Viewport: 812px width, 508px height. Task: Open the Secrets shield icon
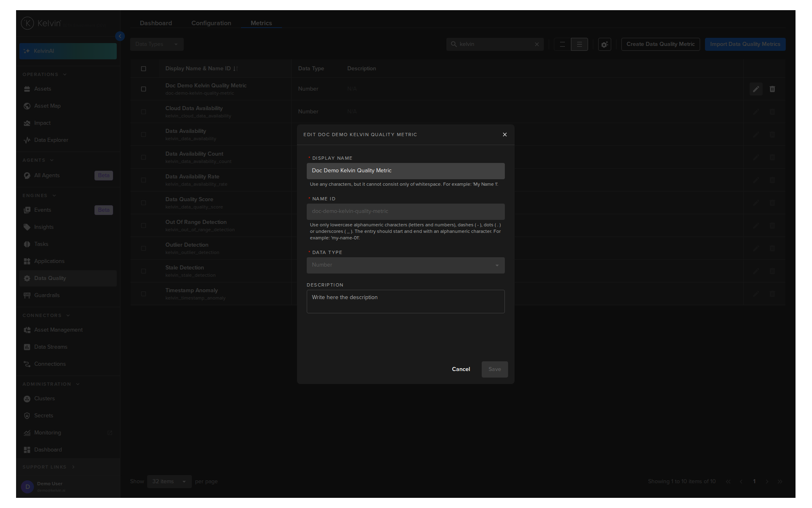pos(27,416)
